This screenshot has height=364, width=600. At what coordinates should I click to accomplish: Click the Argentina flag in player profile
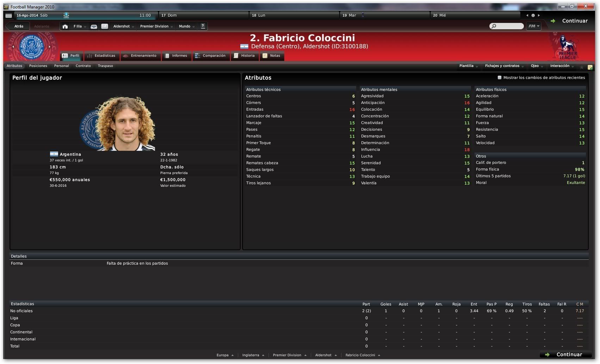click(x=54, y=154)
